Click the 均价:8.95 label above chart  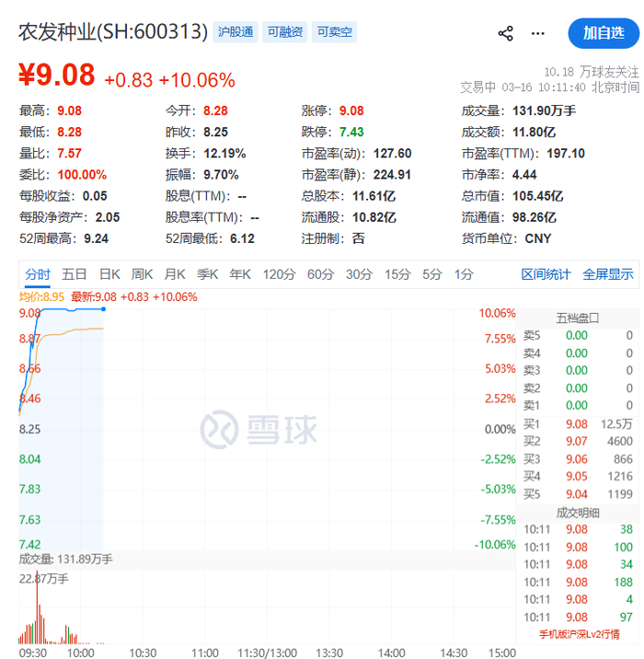[x=41, y=297]
